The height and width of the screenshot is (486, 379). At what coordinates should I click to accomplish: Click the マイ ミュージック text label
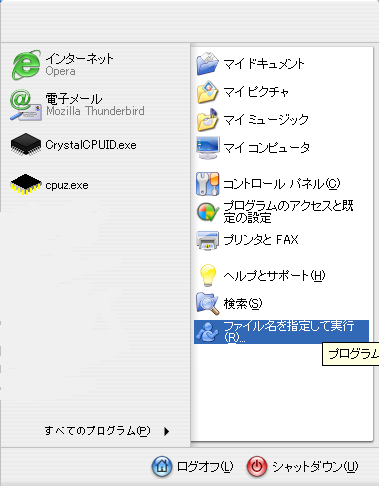coord(266,119)
